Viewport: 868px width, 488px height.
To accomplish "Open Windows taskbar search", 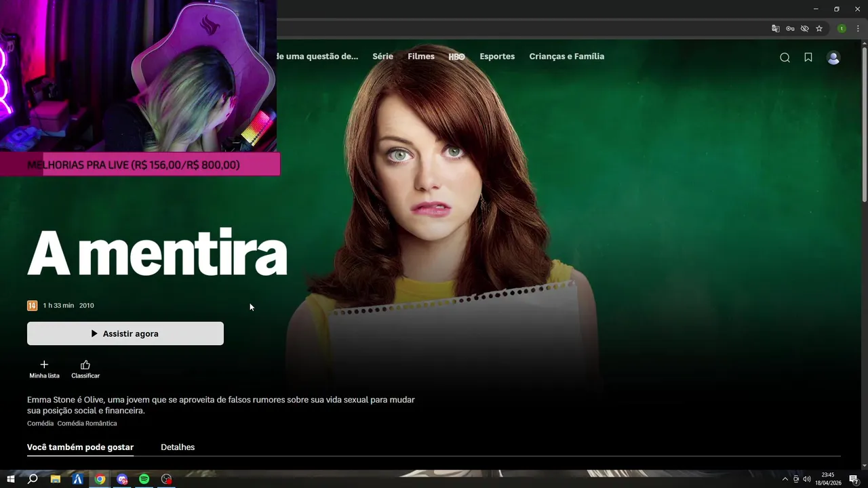I will point(33,479).
